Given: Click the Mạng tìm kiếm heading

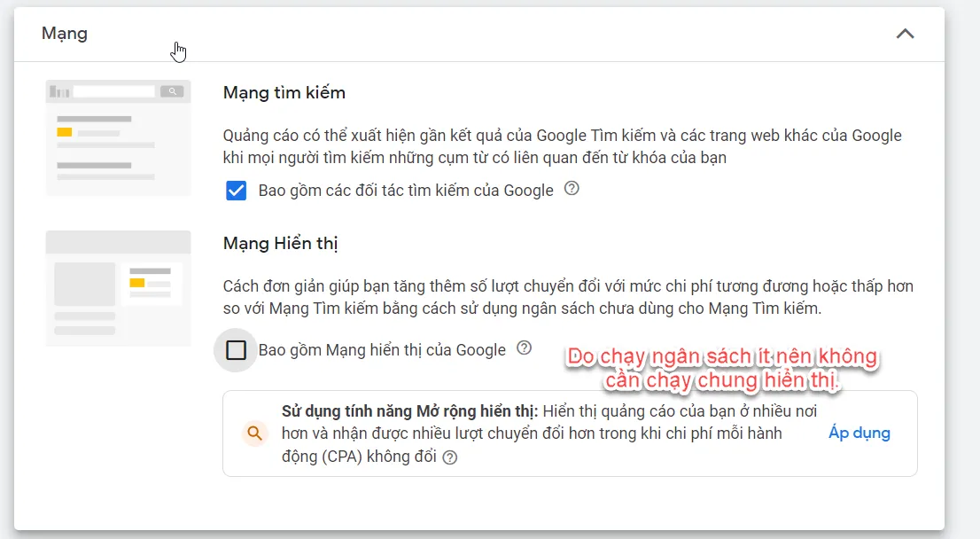Looking at the screenshot, I should pos(284,92).
